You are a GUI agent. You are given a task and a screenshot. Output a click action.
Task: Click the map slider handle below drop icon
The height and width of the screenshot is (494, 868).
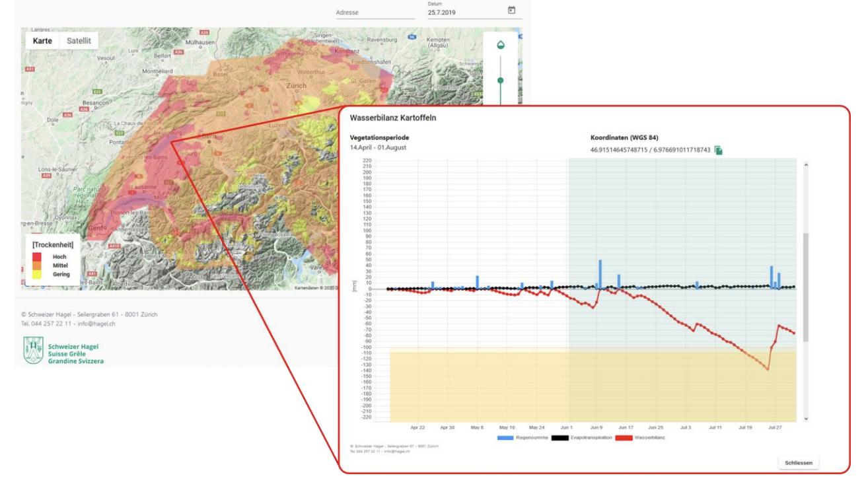(x=501, y=81)
